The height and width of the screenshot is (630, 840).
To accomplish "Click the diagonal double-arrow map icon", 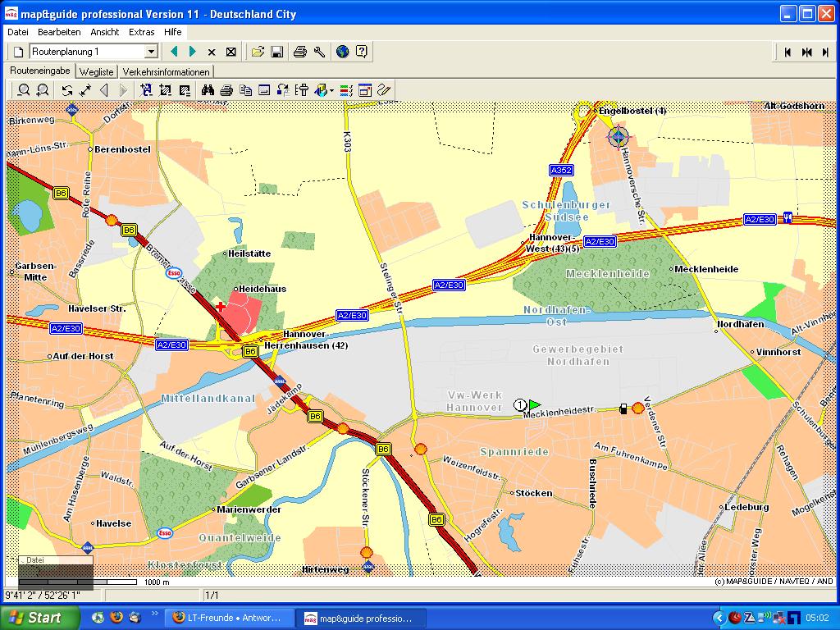I will point(85,90).
